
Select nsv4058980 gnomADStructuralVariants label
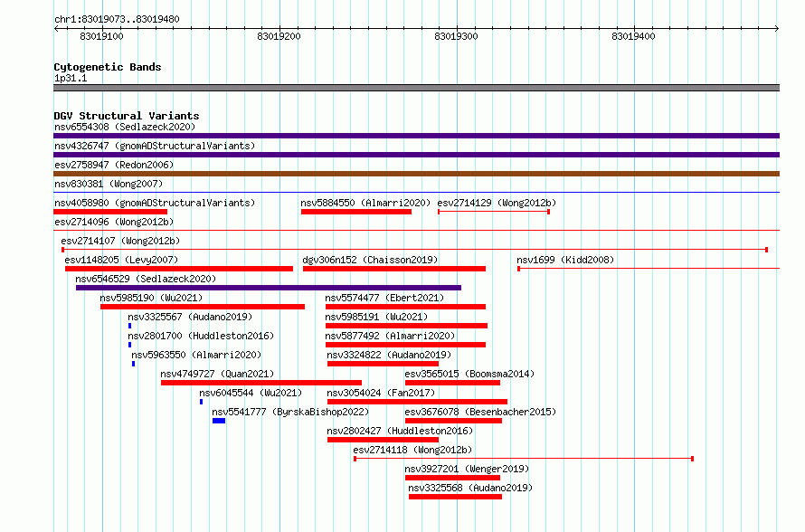155,203
